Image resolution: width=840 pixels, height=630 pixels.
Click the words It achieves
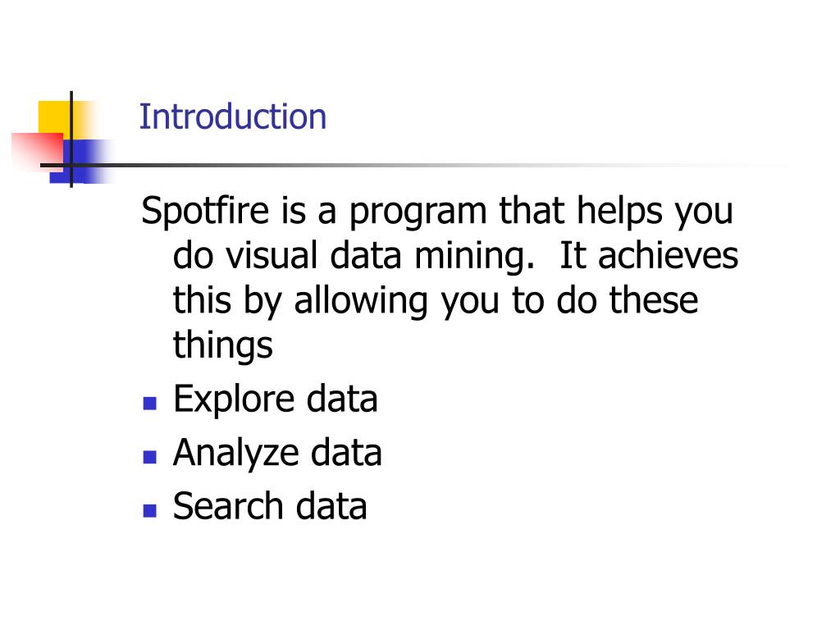tap(649, 256)
